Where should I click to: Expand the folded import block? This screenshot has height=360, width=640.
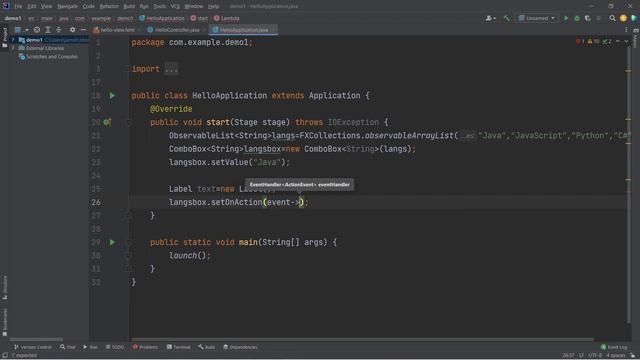171,69
